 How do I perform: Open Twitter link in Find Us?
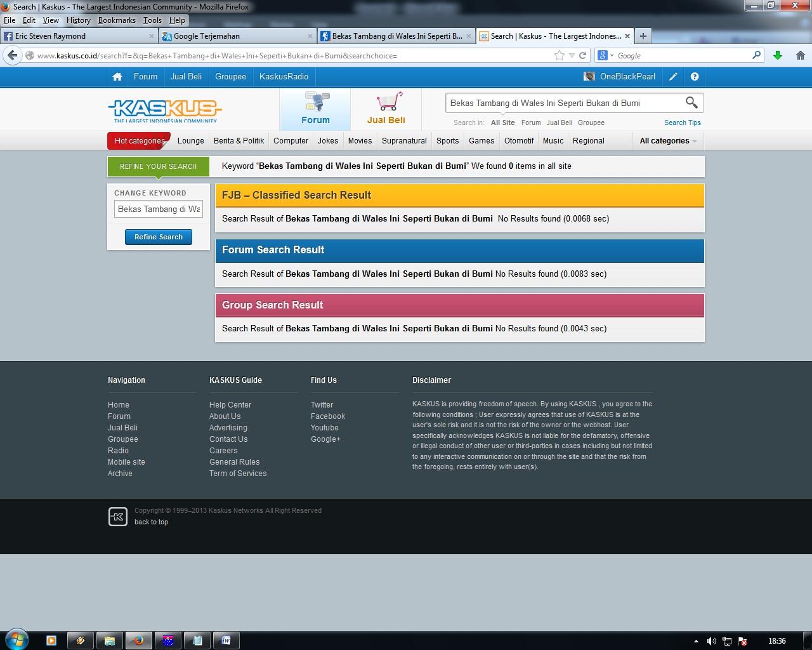click(x=322, y=405)
